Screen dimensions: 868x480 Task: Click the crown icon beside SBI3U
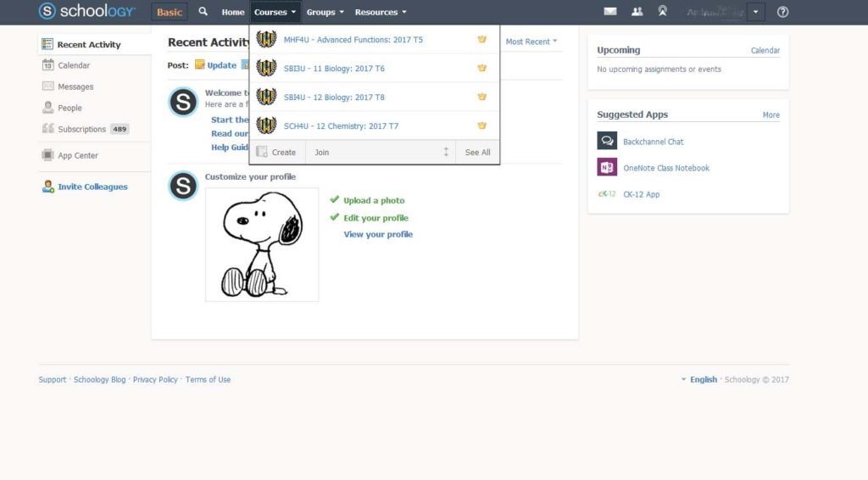tap(482, 68)
